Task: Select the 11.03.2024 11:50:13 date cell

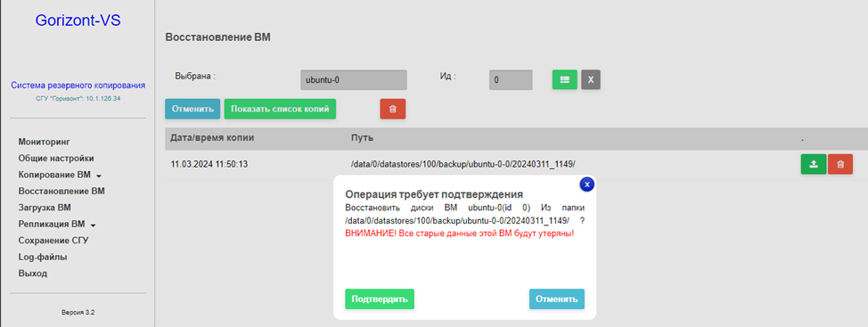Action: pyautogui.click(x=209, y=164)
